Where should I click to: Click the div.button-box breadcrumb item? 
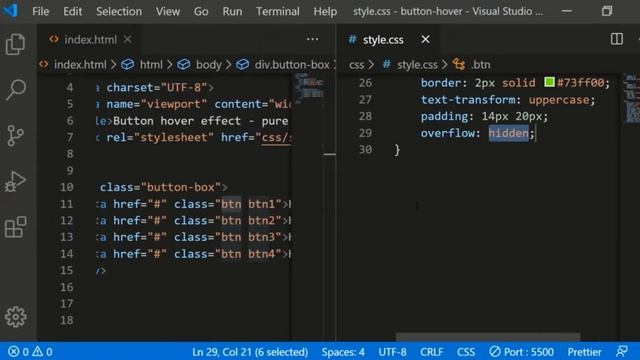[292, 64]
